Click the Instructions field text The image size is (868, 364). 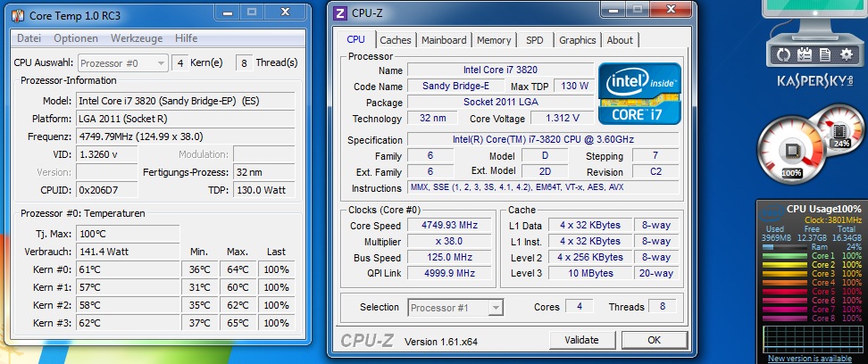543,187
